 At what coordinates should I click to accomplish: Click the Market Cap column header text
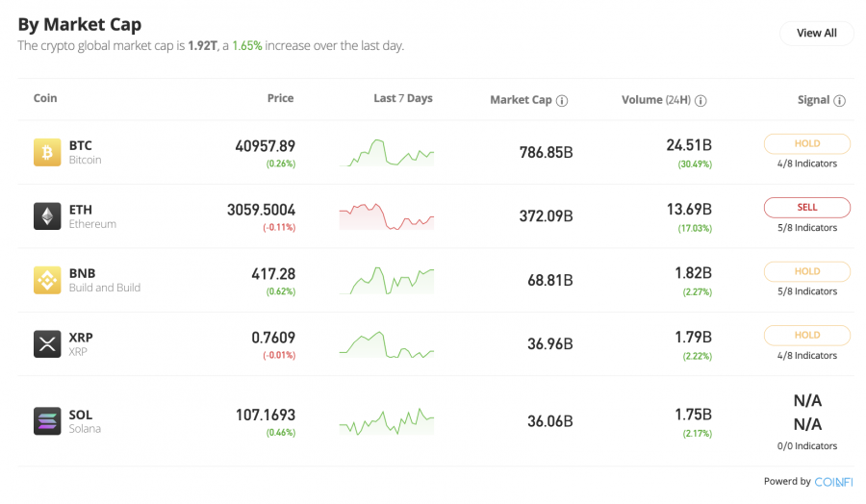(x=521, y=100)
